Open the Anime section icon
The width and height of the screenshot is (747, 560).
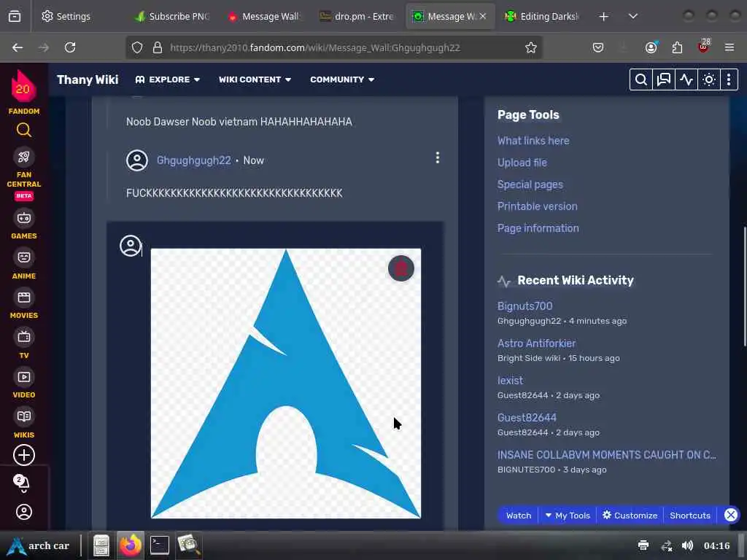(24, 257)
